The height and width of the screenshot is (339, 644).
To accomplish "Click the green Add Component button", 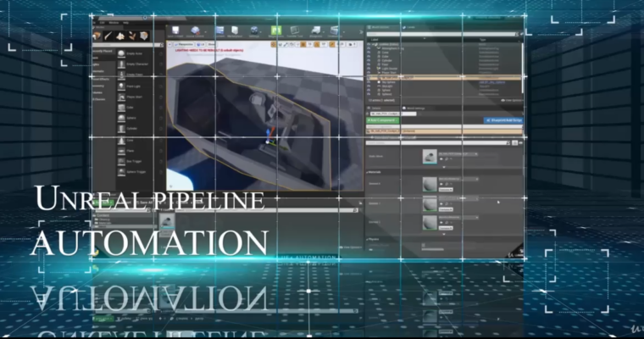I will pos(382,120).
